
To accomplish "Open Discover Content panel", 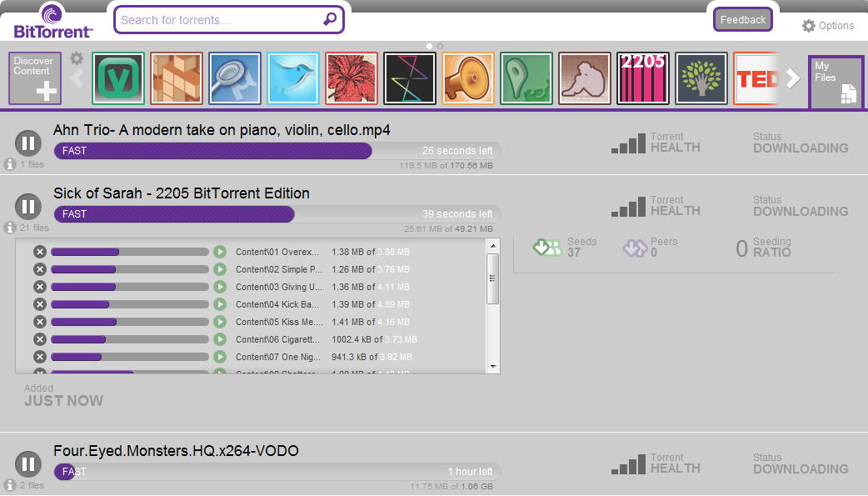I will [35, 78].
